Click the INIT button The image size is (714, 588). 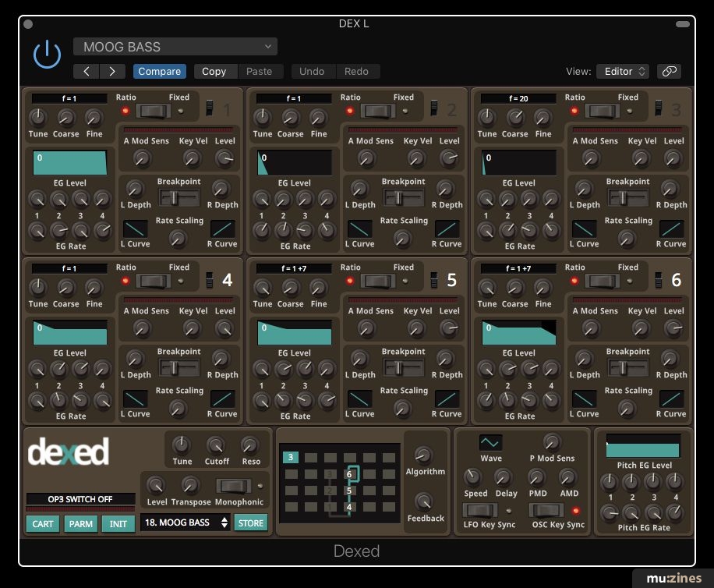[x=118, y=524]
